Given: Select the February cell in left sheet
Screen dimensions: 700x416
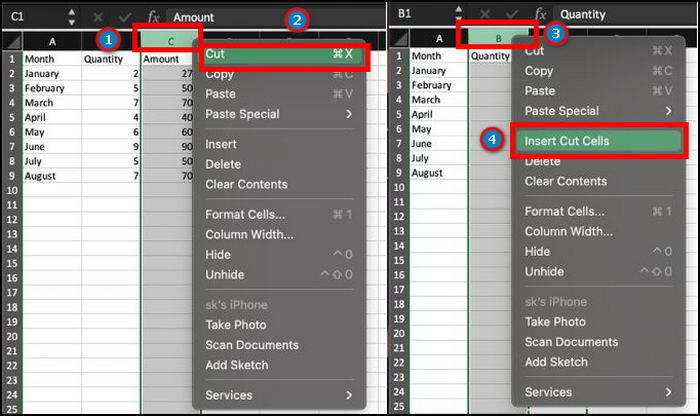Looking at the screenshot, I should coord(52,88).
